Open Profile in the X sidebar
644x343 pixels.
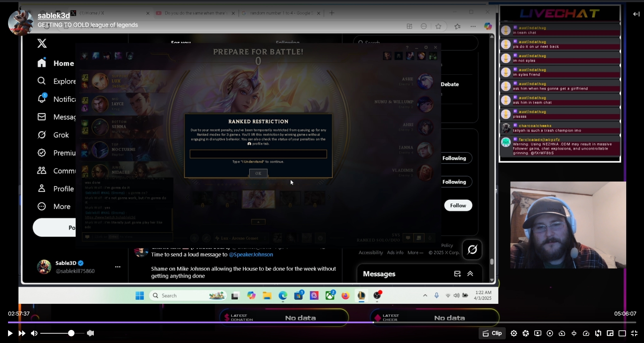point(56,189)
